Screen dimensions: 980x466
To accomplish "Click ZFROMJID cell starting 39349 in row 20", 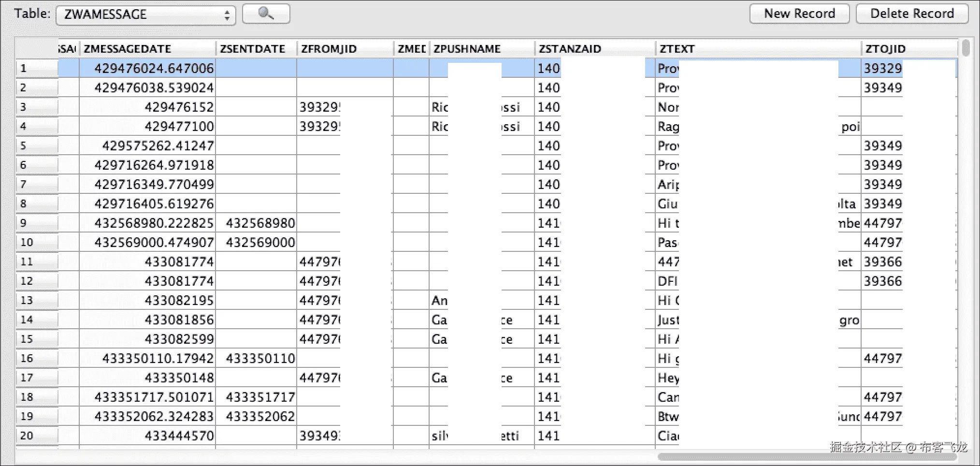I will 345,436.
